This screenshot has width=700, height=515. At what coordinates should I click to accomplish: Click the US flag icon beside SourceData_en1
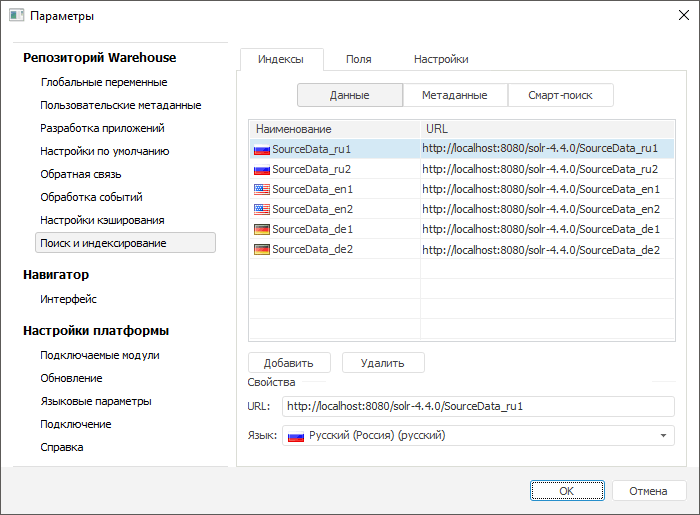coord(262,189)
